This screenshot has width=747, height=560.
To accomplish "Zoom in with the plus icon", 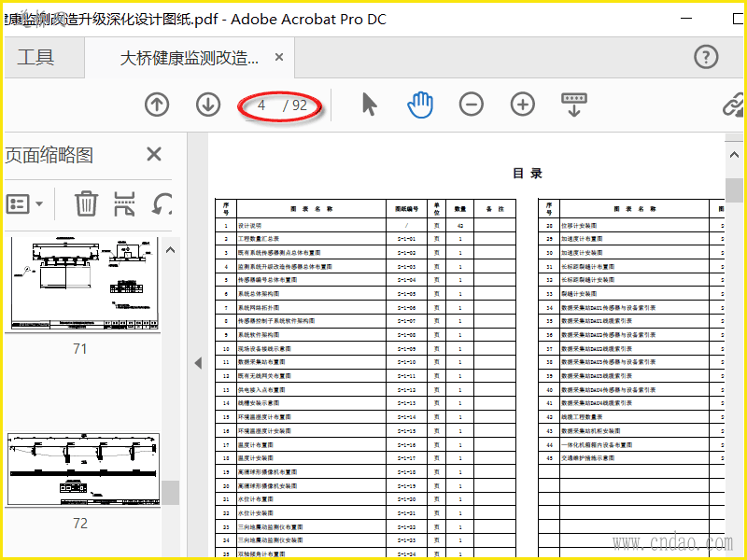I will pyautogui.click(x=523, y=105).
